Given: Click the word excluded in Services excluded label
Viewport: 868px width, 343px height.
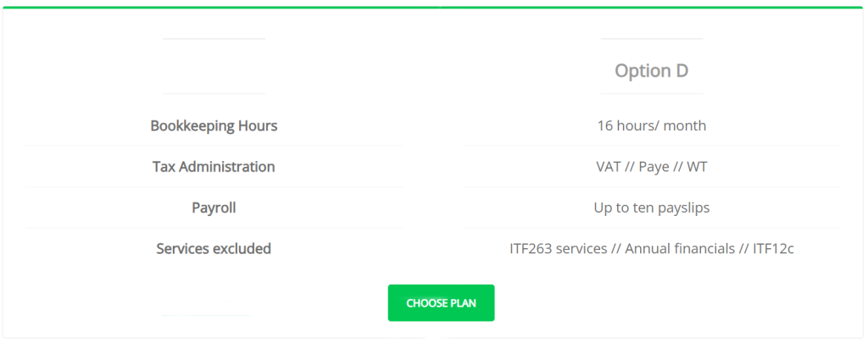Looking at the screenshot, I should click(242, 249).
